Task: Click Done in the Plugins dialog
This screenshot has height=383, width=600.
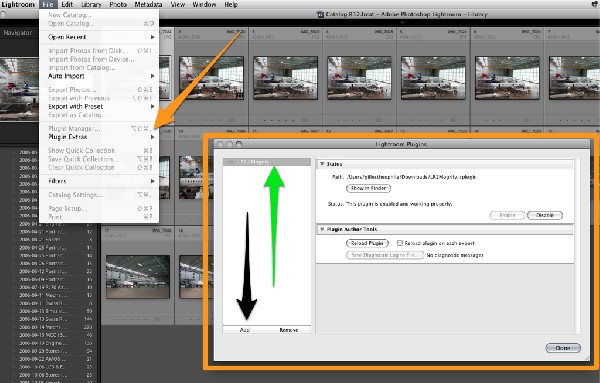Action: point(563,348)
